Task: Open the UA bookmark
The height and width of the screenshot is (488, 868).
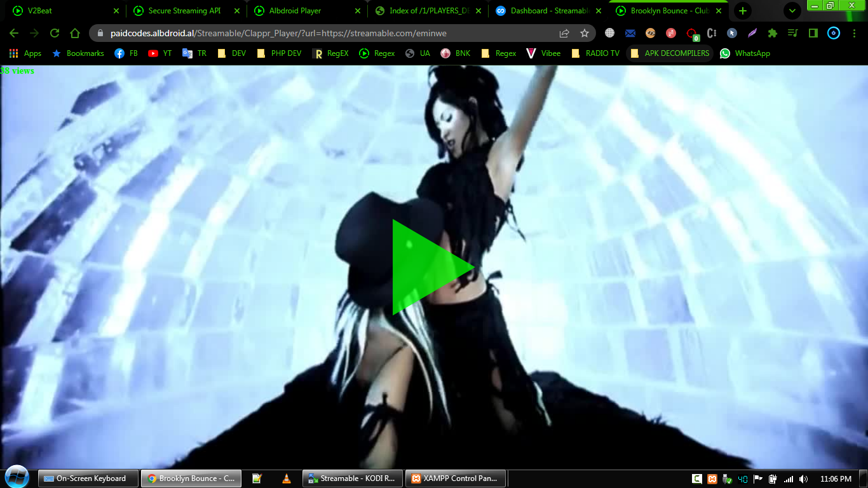Action: tap(417, 53)
